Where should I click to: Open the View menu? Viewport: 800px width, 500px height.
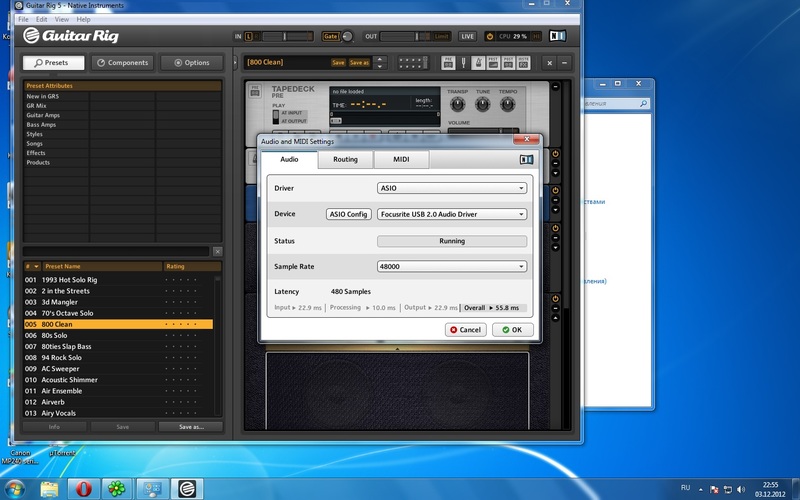62,19
